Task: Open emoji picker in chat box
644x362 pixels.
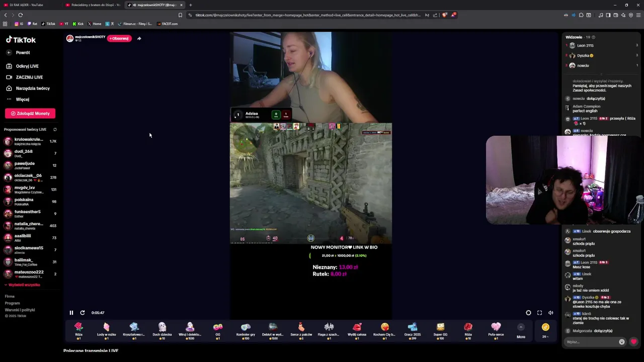Action: (622, 342)
